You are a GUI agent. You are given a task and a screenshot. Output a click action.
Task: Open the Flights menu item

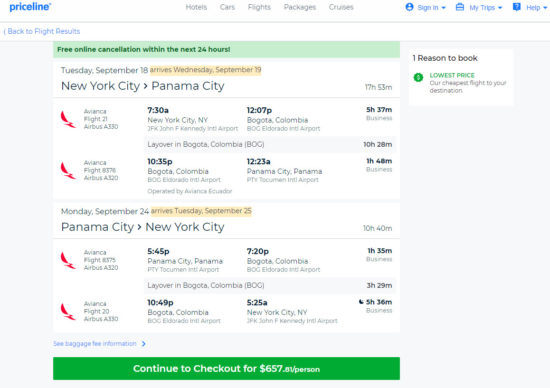click(x=259, y=7)
